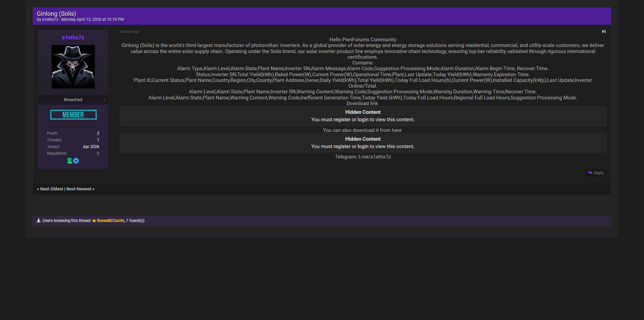Screen dimensions: 644x320
Task: Open the poster's fedora skull avatar
Action: (73, 67)
